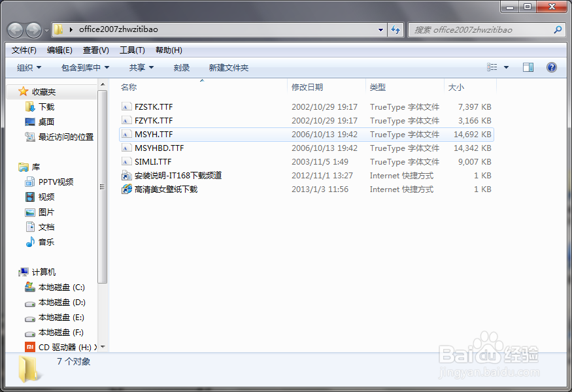Click the 14,692 KB size of MSYH.TTF
Viewport: 572px width, 392px height.
point(473,135)
